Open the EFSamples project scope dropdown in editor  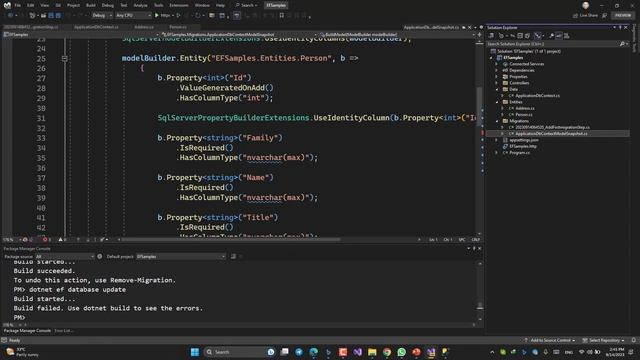[80, 35]
